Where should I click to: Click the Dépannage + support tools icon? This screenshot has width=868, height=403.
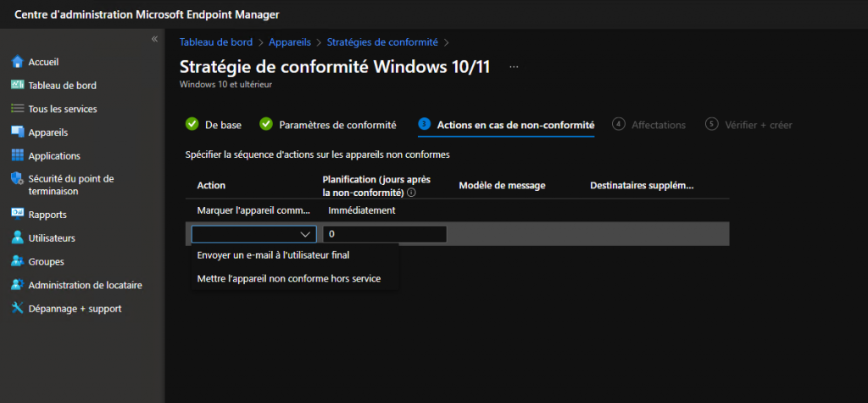pos(18,308)
